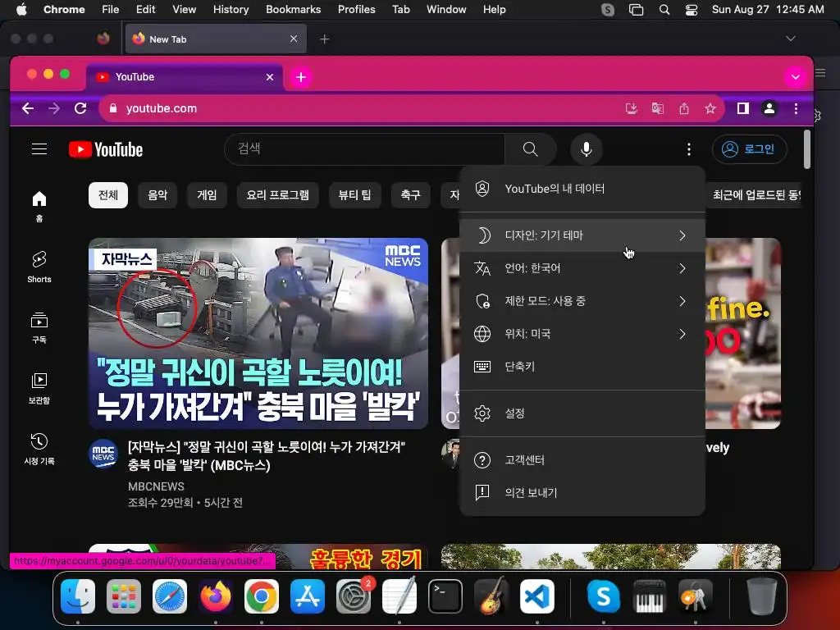This screenshot has height=630, width=840.
Task: Open watch history (시청 기록) in sidebar
Action: point(39,449)
